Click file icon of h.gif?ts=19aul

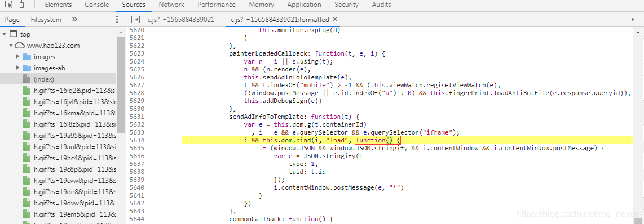27,146
